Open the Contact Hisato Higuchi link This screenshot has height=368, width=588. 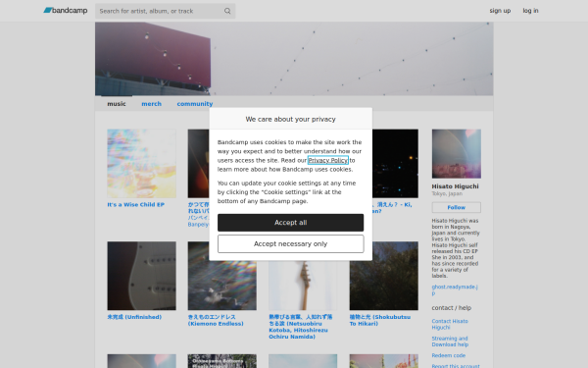(450, 325)
